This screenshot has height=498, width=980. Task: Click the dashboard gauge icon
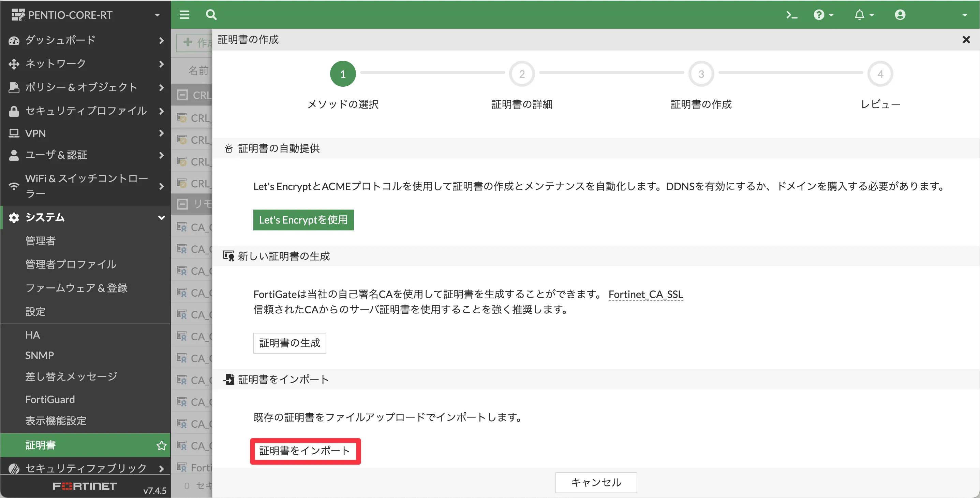(x=14, y=40)
